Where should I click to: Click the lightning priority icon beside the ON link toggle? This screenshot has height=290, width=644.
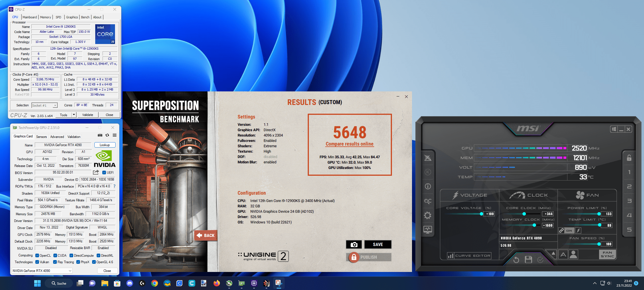pyautogui.click(x=578, y=230)
